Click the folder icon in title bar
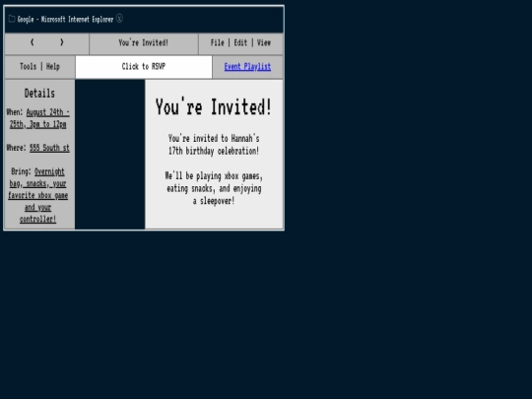 [x=12, y=19]
